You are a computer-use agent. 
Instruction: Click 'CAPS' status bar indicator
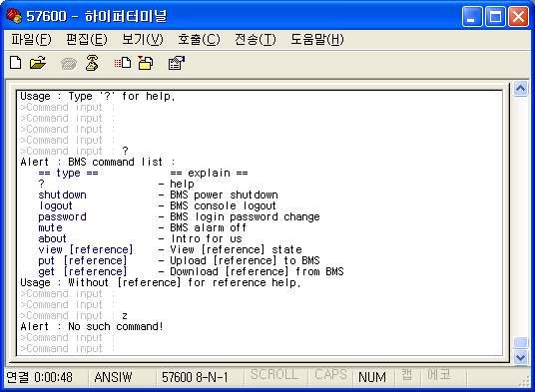point(330,375)
